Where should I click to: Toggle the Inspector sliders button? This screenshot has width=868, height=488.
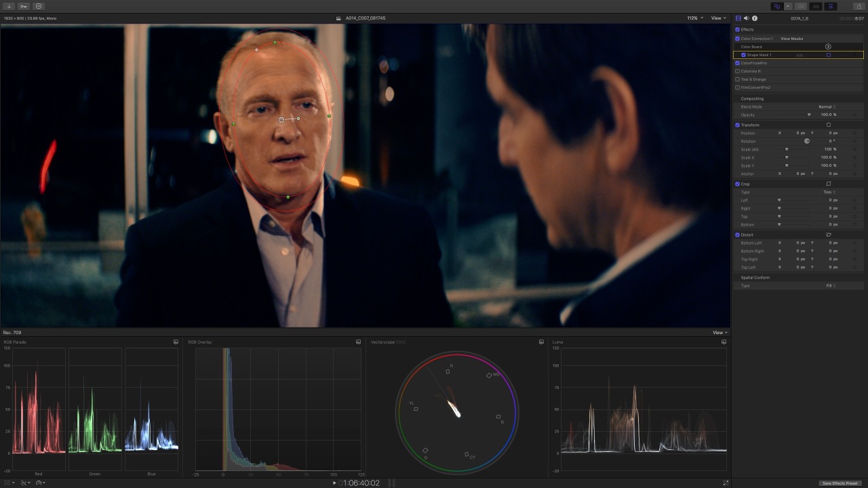click(831, 6)
